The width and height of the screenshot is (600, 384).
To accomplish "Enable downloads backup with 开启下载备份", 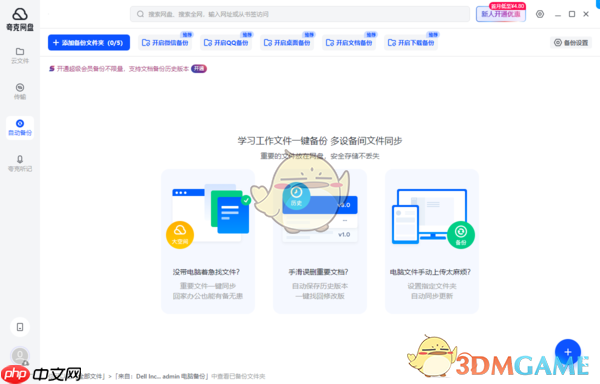I will click(411, 42).
